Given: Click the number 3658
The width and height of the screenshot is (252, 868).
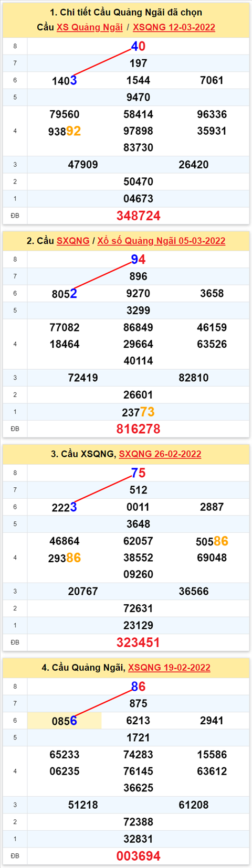Looking at the screenshot, I should point(212,293).
